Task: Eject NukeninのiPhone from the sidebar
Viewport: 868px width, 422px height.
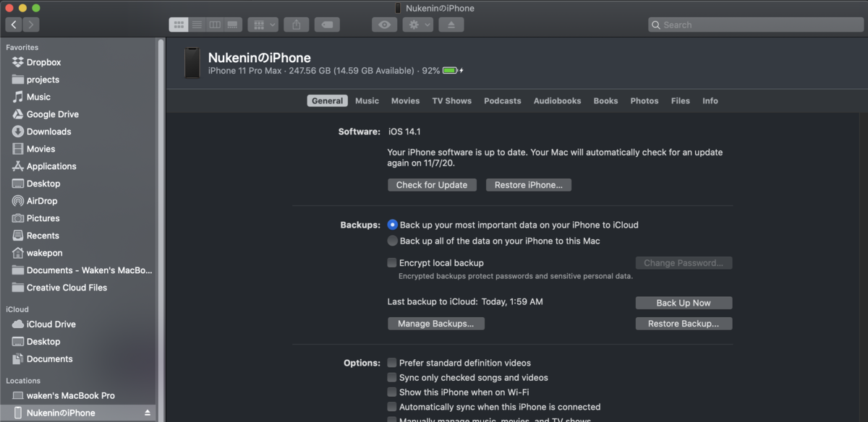Action: pos(148,413)
